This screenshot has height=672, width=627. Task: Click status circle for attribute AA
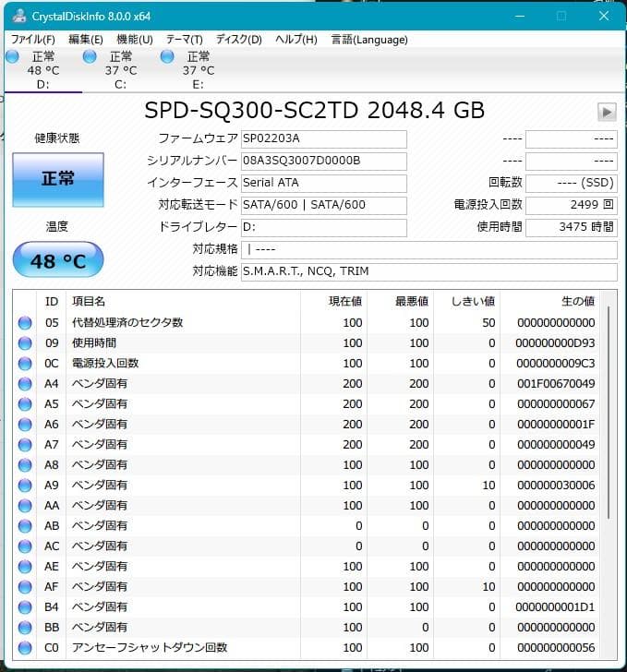25,505
